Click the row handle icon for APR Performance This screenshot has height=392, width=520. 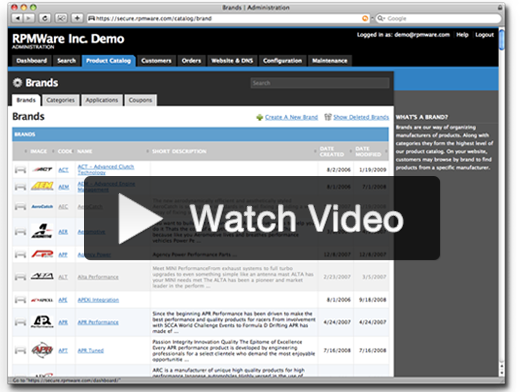pyautogui.click(x=20, y=322)
